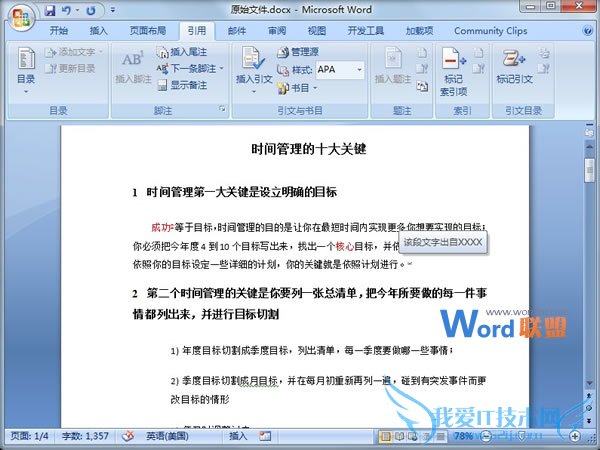Click 页面: 1/4 page indicator
Image resolution: width=600 pixels, height=450 pixels.
[x=29, y=436]
